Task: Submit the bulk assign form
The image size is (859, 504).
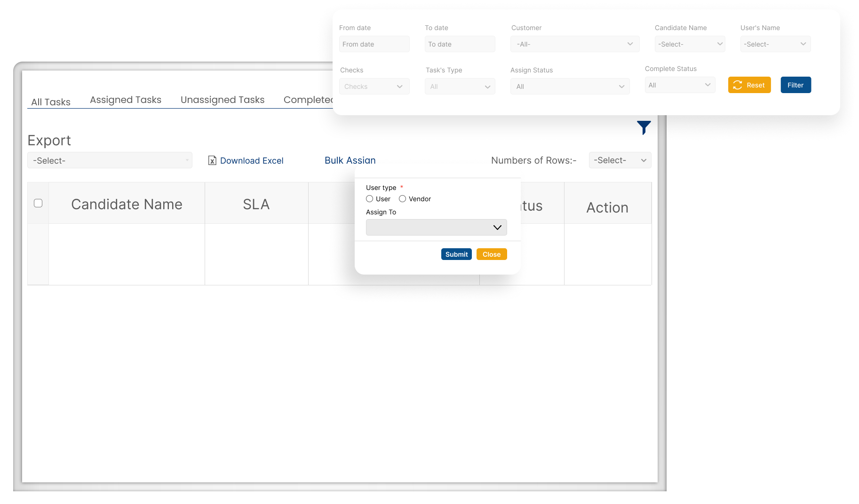Action: click(x=456, y=254)
